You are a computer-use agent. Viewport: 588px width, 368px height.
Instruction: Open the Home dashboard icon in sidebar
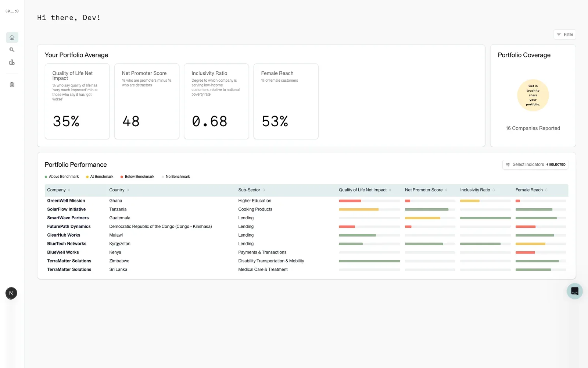[x=12, y=38]
